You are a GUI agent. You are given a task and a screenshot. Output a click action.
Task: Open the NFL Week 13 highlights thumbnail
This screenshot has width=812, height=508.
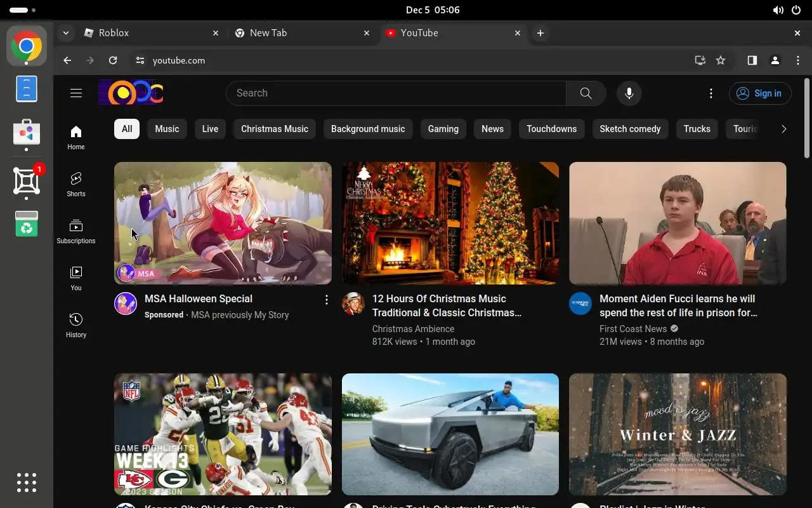pyautogui.click(x=223, y=434)
